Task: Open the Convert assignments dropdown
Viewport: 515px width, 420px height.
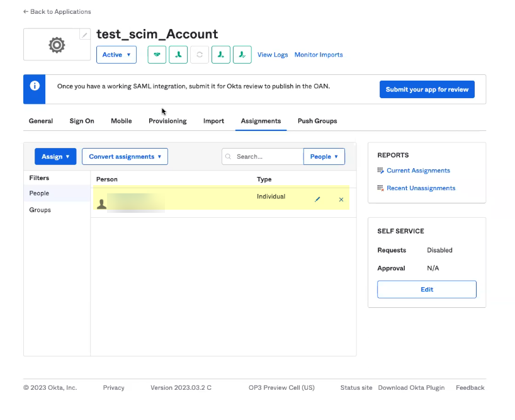Action: click(x=125, y=157)
